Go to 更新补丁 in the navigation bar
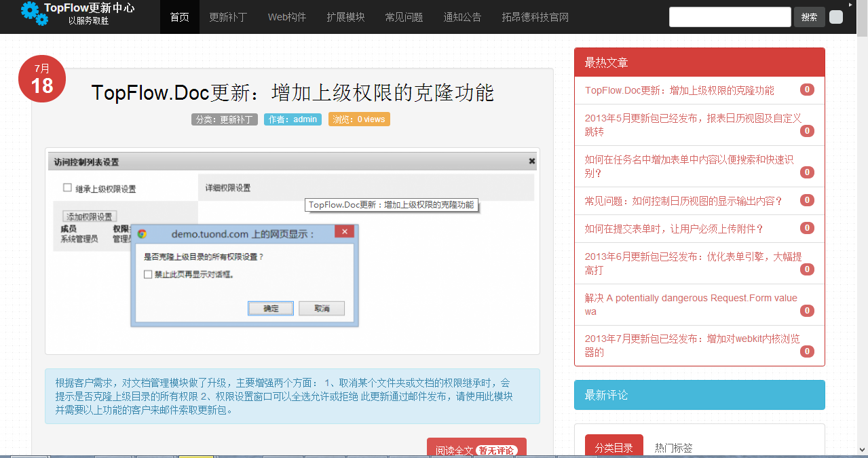 coord(229,17)
